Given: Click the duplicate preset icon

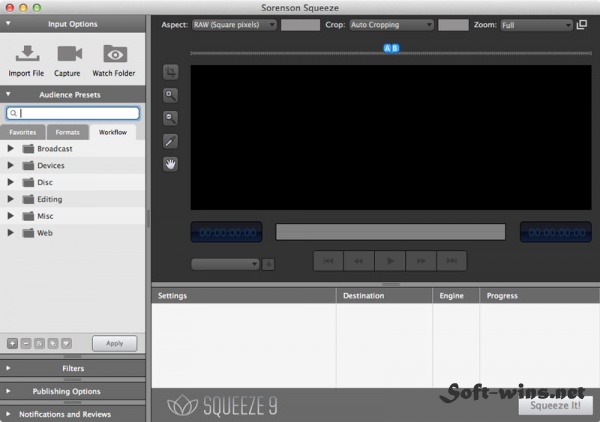Looking at the screenshot, I should (x=39, y=344).
